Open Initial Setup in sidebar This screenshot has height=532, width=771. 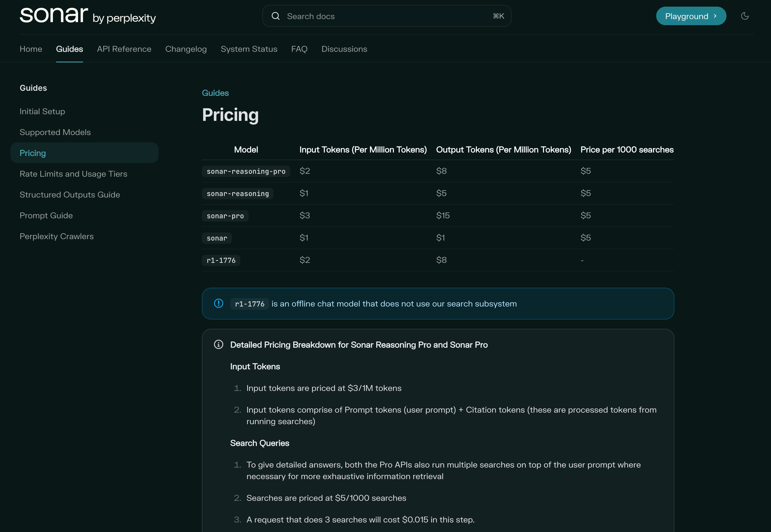(42, 111)
